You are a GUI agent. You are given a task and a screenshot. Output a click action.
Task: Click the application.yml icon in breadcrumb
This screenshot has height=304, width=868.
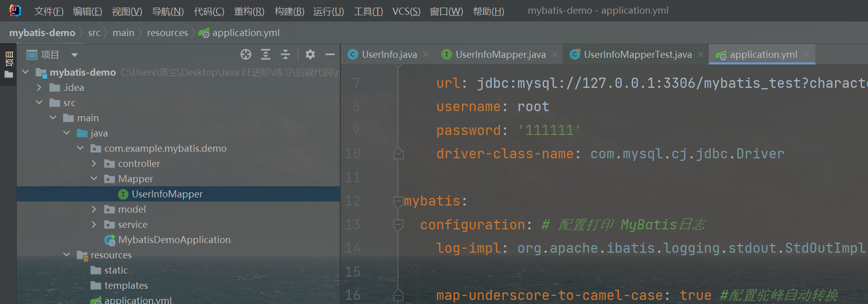pyautogui.click(x=204, y=33)
